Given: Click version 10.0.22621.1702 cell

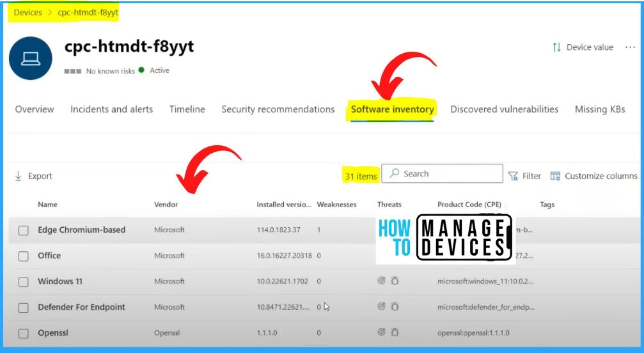Looking at the screenshot, I should pos(282,281).
